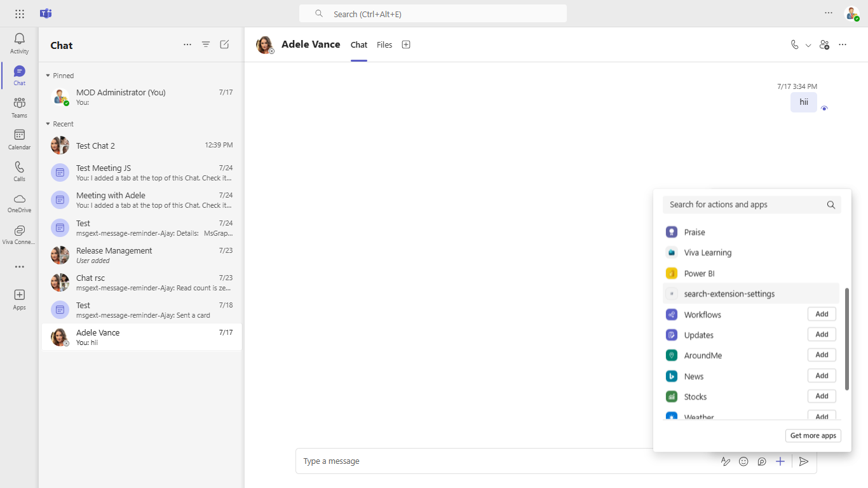Open the Loop components icon
Image resolution: width=868 pixels, height=488 pixels.
pos(762,461)
